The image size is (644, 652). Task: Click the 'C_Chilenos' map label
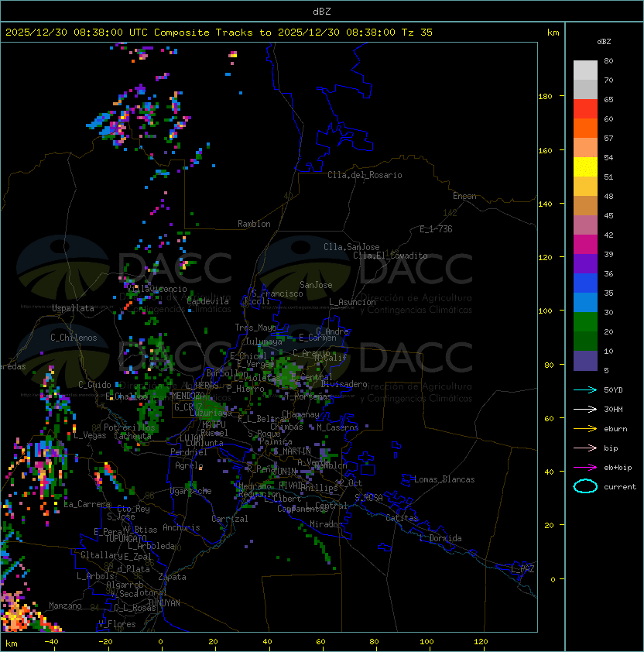point(74,338)
